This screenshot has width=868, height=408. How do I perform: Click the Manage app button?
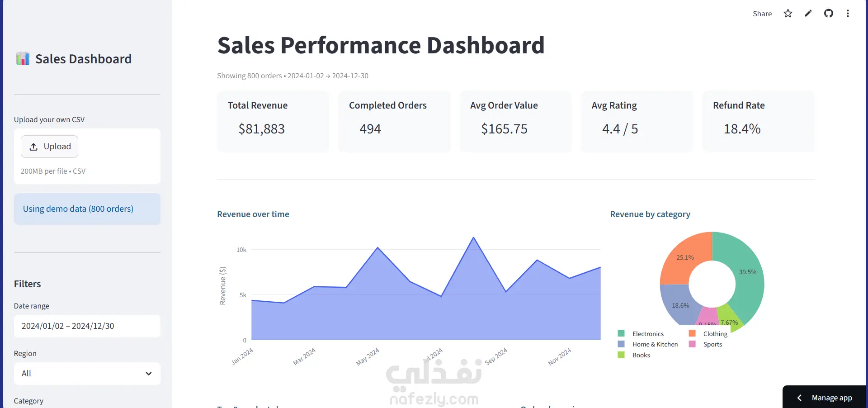[x=825, y=398]
